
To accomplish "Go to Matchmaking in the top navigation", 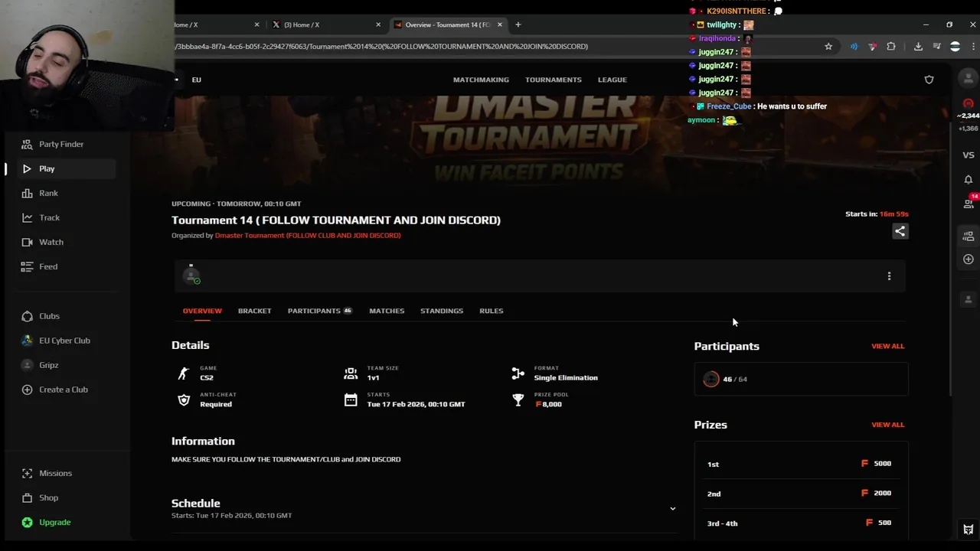I will tap(481, 80).
